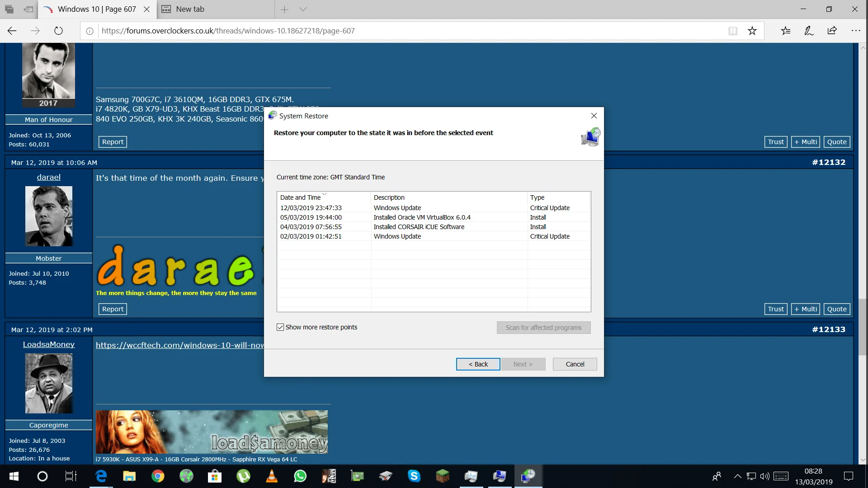Click Trust on post #12132

pos(776,309)
